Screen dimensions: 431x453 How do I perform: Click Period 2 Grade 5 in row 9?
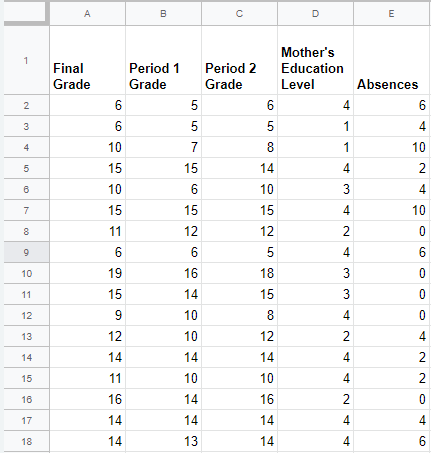pos(239,252)
